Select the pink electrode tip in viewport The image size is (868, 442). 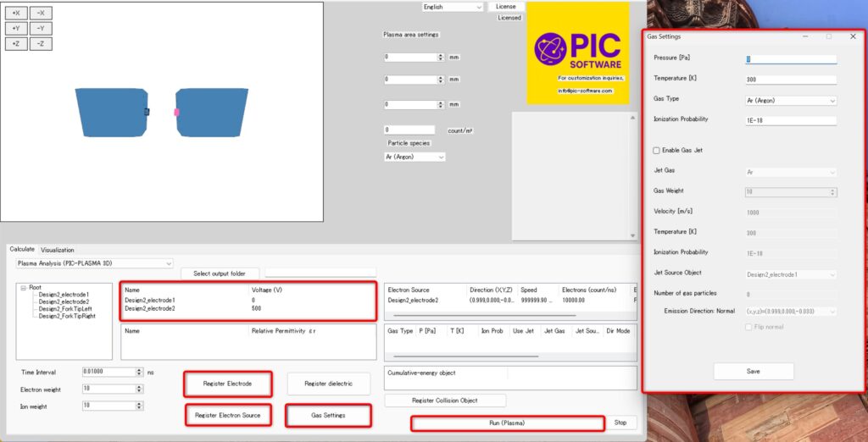pyautogui.click(x=176, y=112)
